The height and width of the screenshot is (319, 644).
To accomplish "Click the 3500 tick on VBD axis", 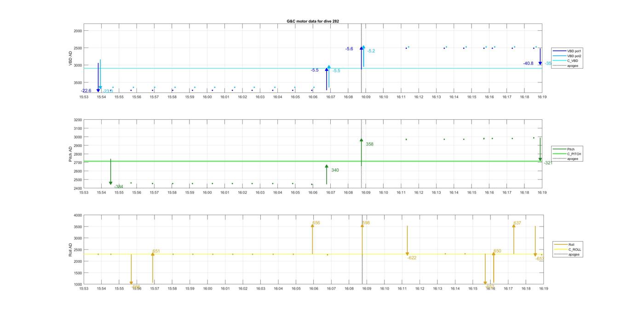I will click(x=77, y=82).
